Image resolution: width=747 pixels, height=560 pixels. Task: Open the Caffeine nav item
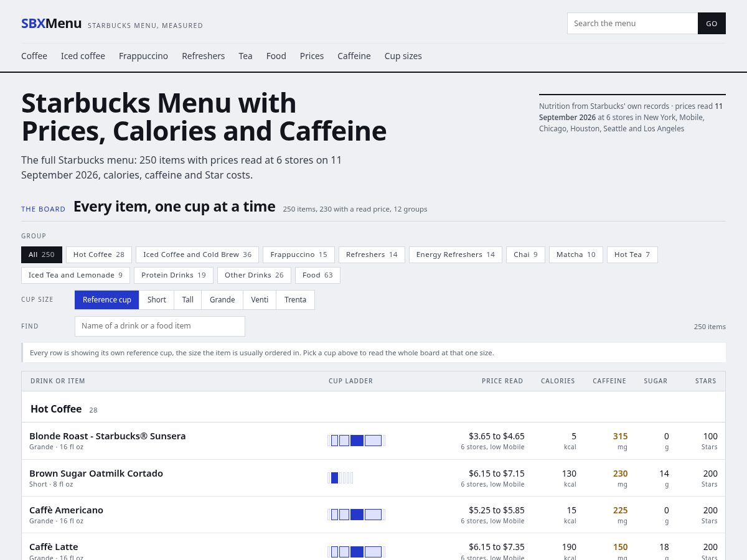(x=354, y=56)
